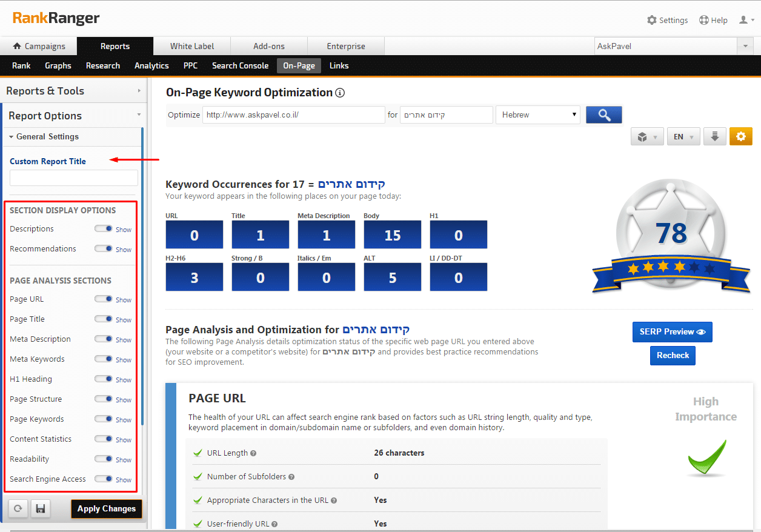This screenshot has width=761, height=532.
Task: Toggle the Meta Description section switch
Action: coord(104,339)
